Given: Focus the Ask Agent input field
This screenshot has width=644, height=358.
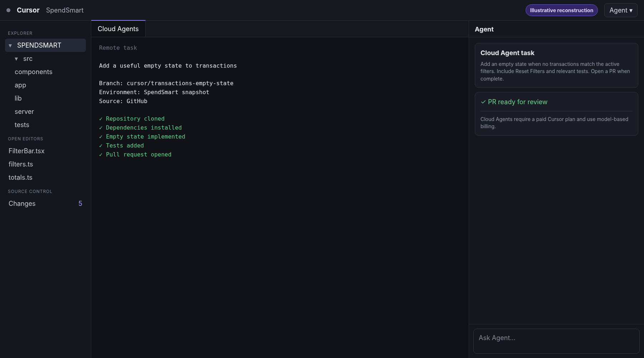Looking at the screenshot, I should click(x=556, y=341).
